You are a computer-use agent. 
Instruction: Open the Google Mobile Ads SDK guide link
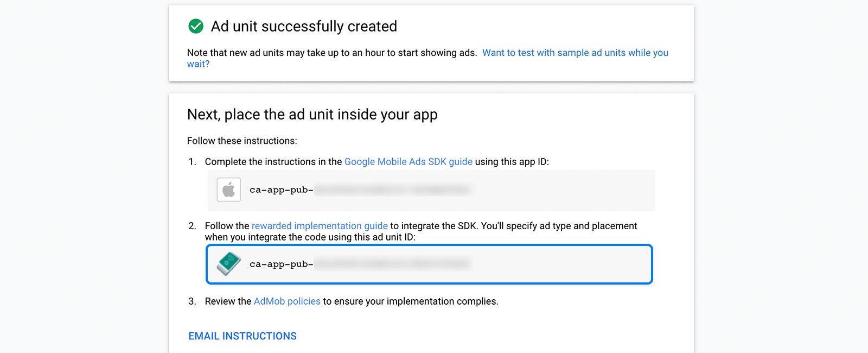coord(409,162)
